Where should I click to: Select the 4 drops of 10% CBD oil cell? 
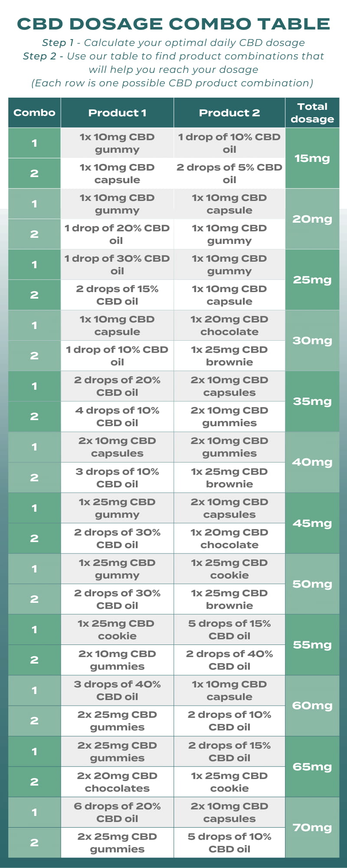click(x=117, y=417)
